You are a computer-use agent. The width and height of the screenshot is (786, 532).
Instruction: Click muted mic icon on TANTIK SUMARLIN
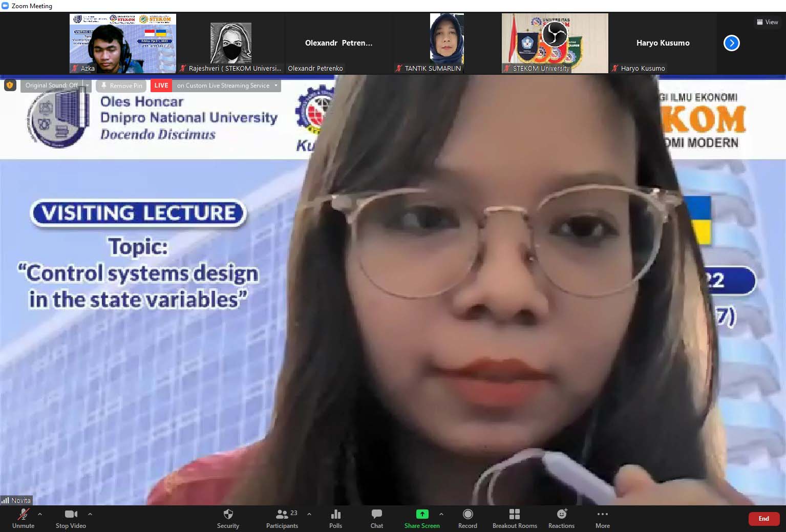point(399,68)
